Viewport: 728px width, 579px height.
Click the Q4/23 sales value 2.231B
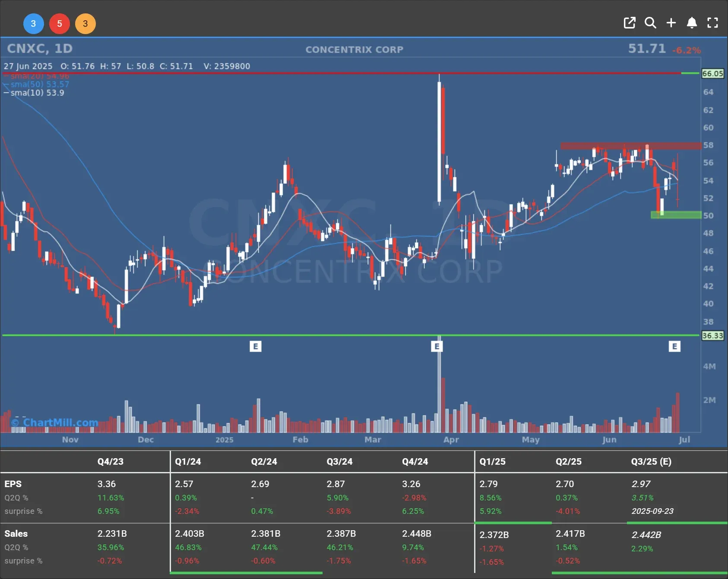tap(112, 534)
